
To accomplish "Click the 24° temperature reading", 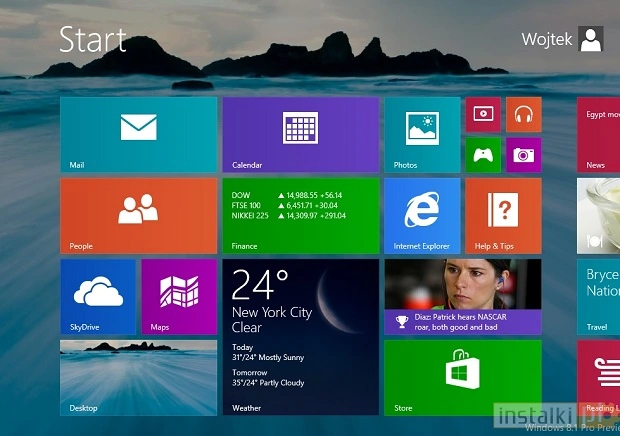I will [260, 285].
